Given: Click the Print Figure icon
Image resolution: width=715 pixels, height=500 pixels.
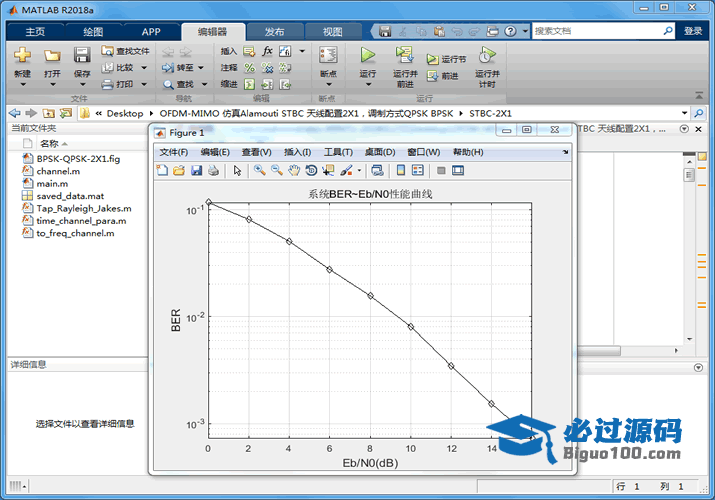Looking at the screenshot, I should 213,171.
